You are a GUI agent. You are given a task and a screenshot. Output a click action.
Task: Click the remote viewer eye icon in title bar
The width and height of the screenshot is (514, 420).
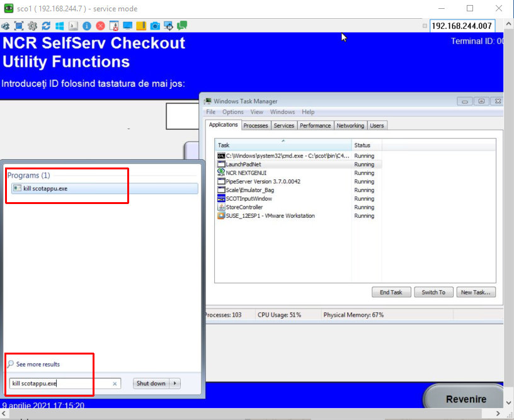(9, 9)
